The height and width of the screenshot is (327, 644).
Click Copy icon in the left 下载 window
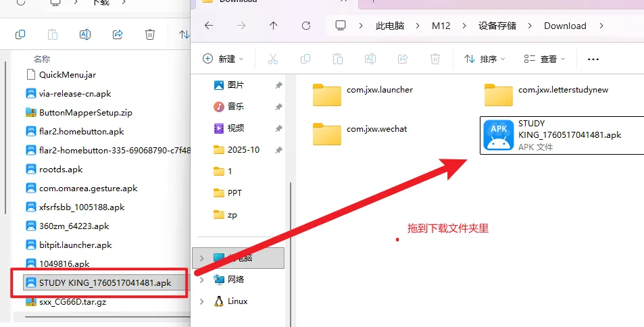tap(20, 34)
